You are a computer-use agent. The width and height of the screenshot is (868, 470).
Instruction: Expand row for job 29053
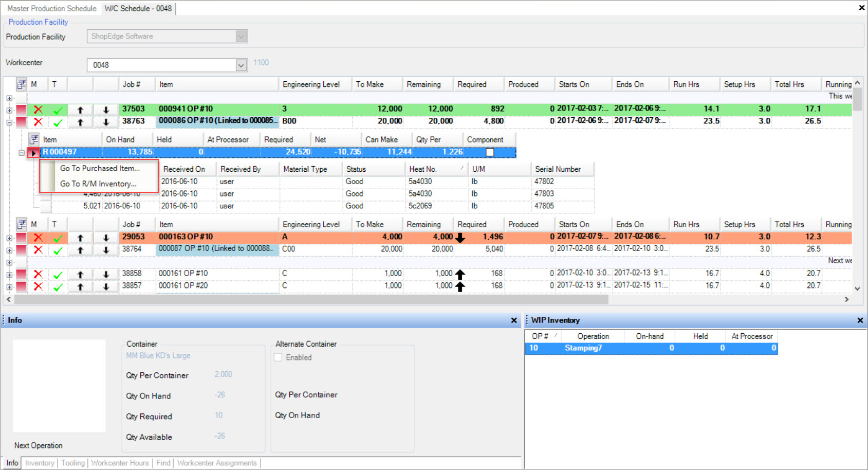click(9, 238)
